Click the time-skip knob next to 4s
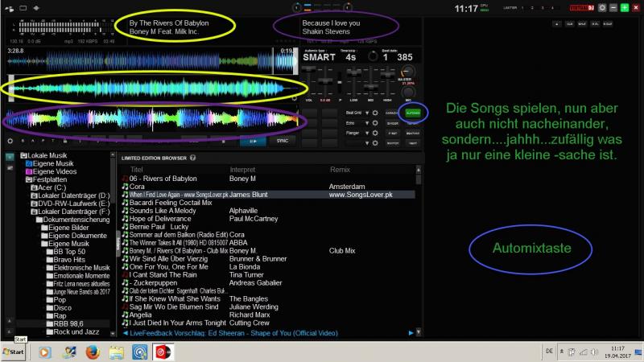The height and width of the screenshot is (362, 644). (373, 56)
